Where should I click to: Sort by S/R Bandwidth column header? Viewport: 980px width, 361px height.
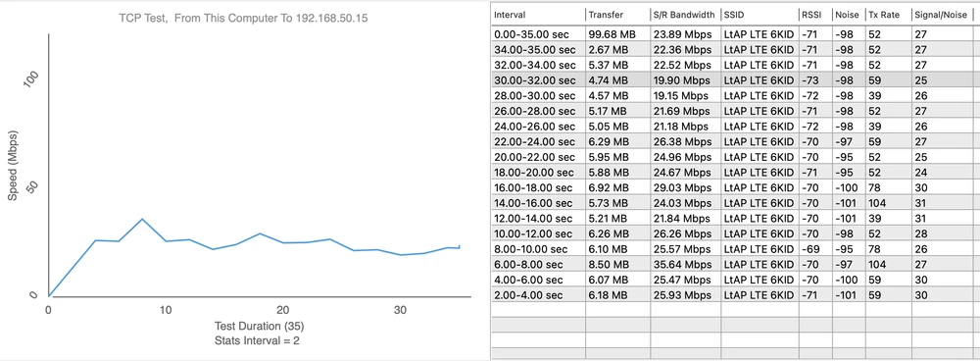685,14
